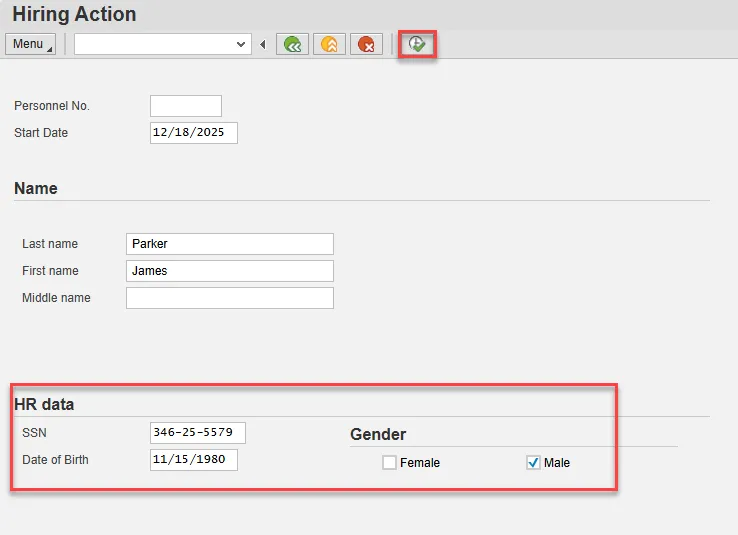Click the Date of Birth field
Viewport: 738px width, 535px height.
[x=194, y=460]
